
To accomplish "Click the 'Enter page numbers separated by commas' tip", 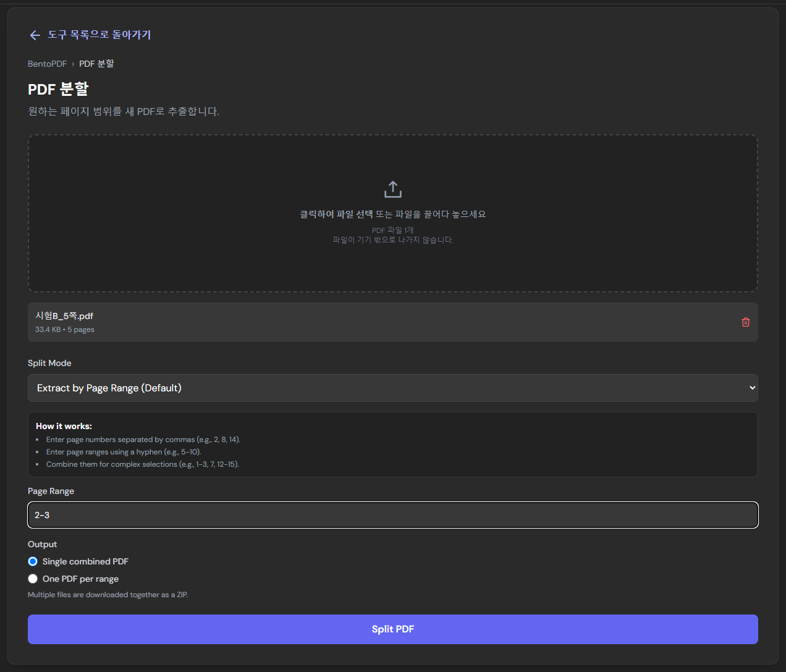I will click(x=143, y=440).
